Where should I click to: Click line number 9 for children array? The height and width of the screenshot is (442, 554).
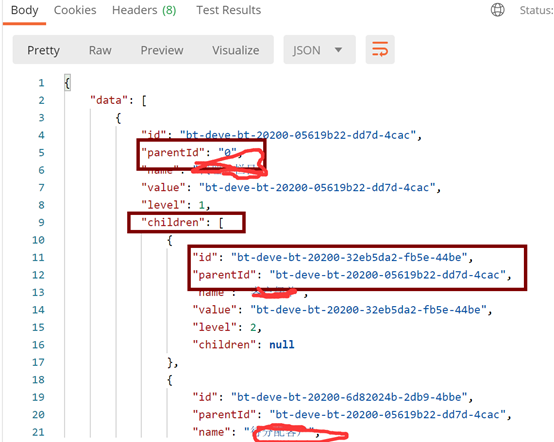point(41,223)
